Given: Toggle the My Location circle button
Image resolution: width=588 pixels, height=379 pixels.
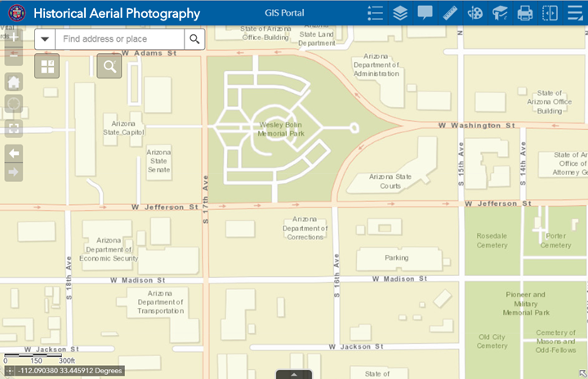Looking at the screenshot, I should pos(14,105).
